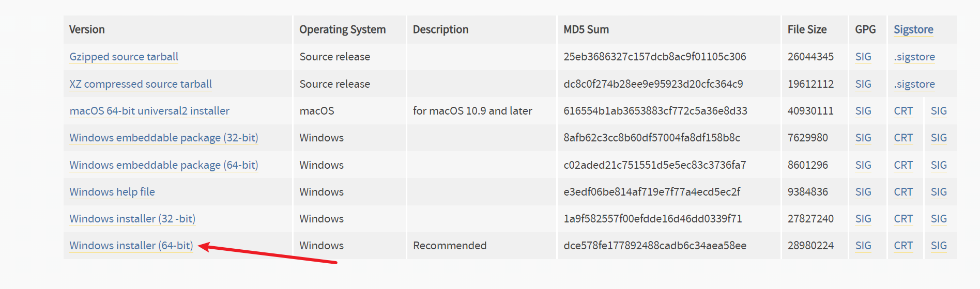The height and width of the screenshot is (289, 980).
Task: Open GPG SIG for Gzipped source tarball
Action: 863,57
